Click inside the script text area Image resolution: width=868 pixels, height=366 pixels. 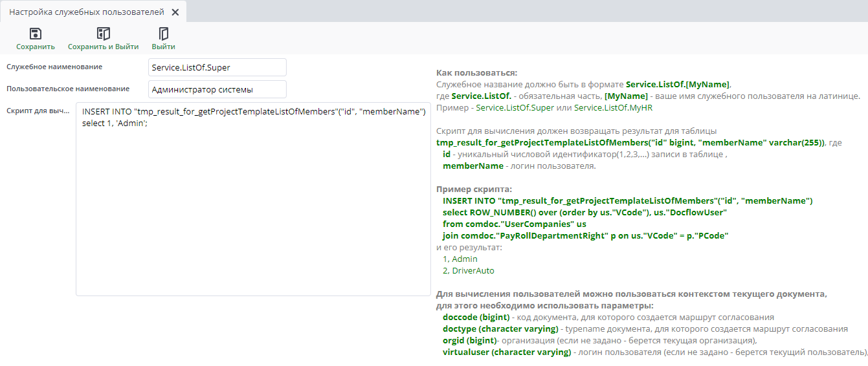click(252, 207)
